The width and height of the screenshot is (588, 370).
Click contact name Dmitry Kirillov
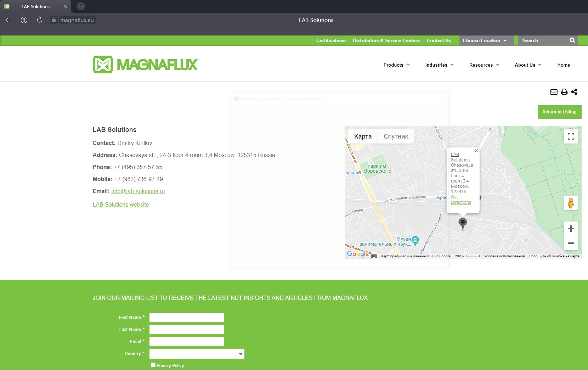pyautogui.click(x=135, y=143)
